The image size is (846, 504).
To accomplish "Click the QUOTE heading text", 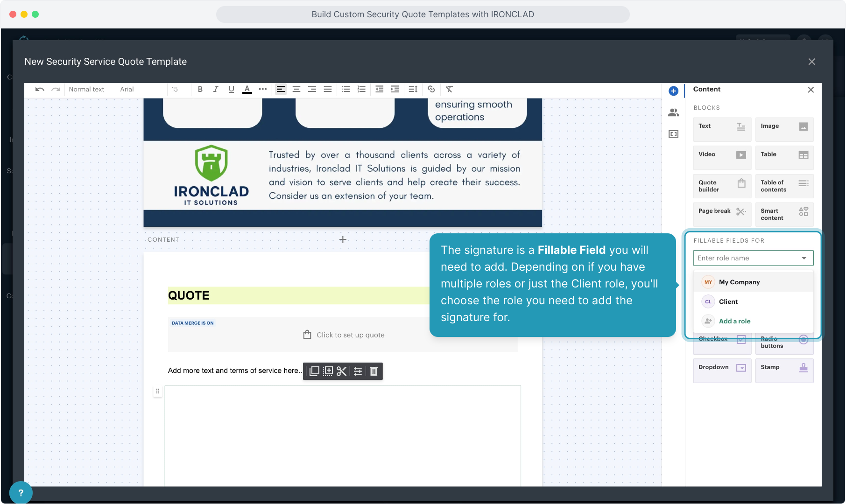I will click(189, 295).
